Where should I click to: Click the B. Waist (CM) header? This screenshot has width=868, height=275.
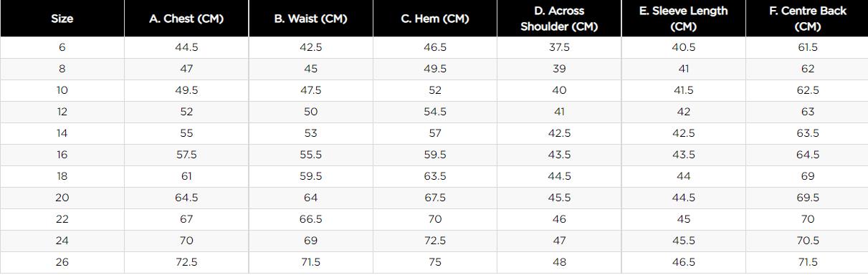(x=310, y=19)
